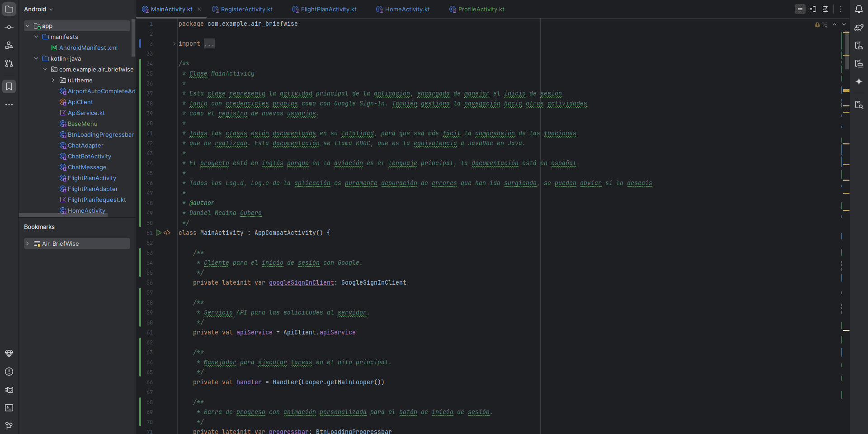Open ApiClient in the project tree
The image size is (868, 434).
[x=76, y=102]
